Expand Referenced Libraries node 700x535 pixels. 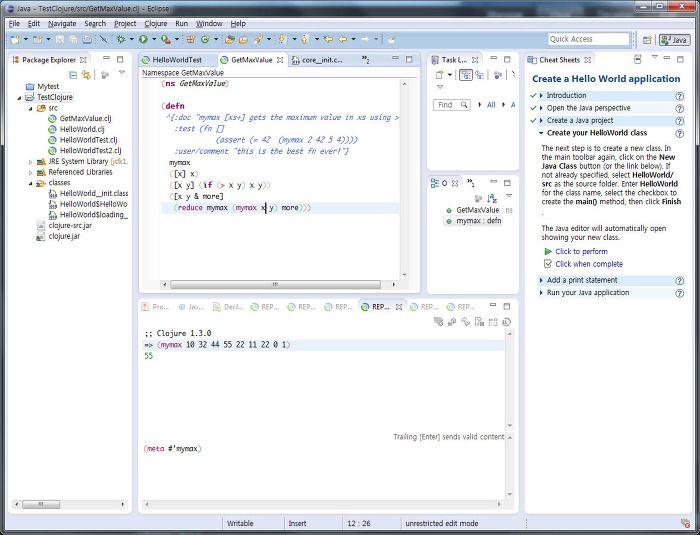(x=30, y=172)
